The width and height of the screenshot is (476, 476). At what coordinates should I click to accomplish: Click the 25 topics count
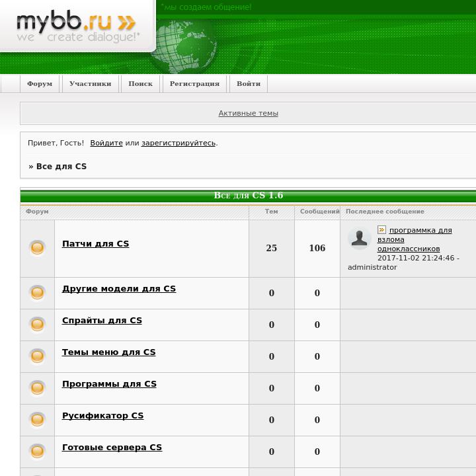pyautogui.click(x=272, y=248)
